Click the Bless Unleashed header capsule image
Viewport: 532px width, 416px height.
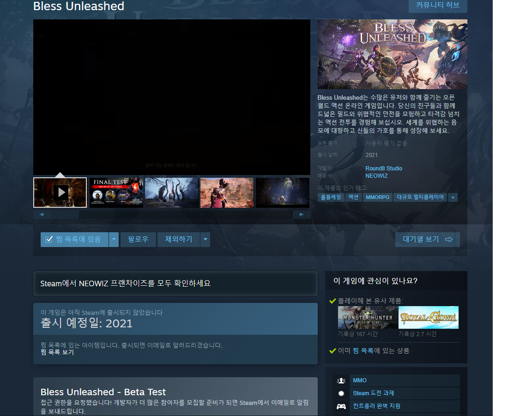[x=392, y=54]
